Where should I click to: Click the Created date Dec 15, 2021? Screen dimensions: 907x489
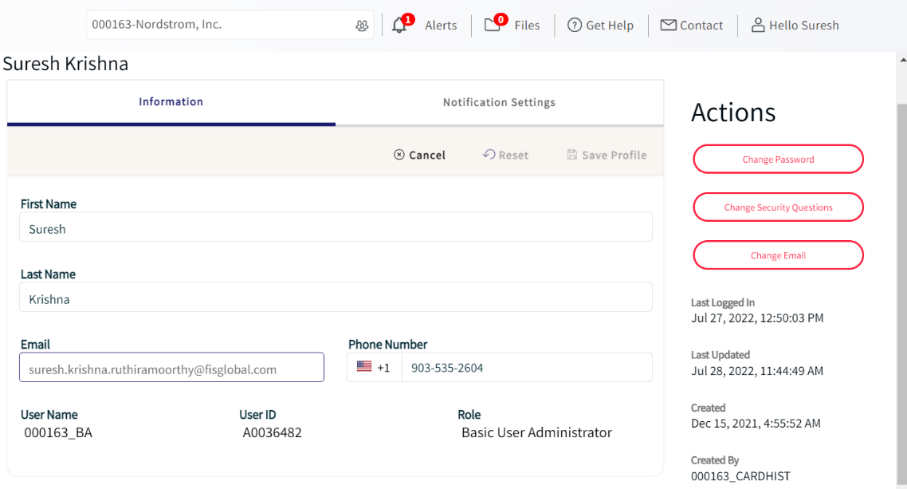(755, 424)
